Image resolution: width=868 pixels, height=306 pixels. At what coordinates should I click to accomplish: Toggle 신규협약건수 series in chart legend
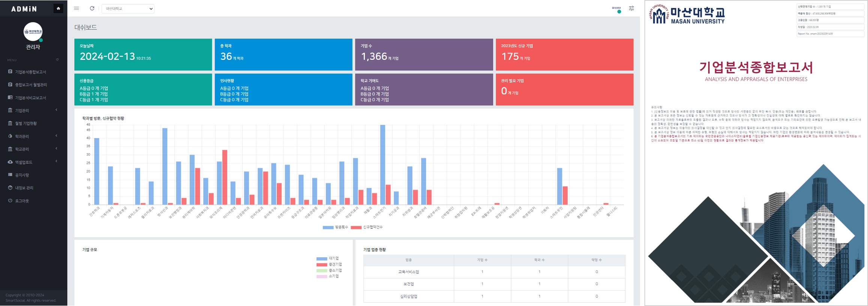pyautogui.click(x=367, y=227)
